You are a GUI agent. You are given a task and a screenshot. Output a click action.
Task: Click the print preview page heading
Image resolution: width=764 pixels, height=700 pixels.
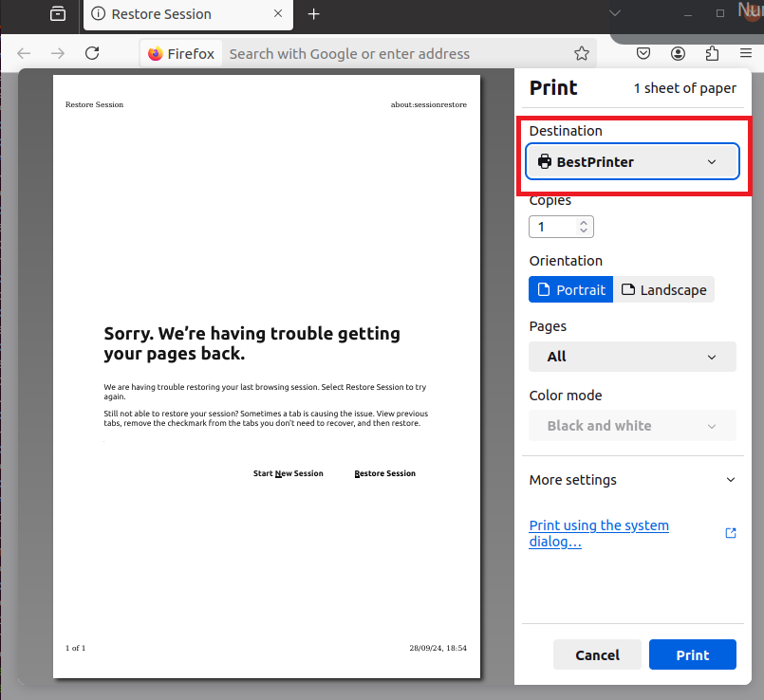tap(252, 343)
